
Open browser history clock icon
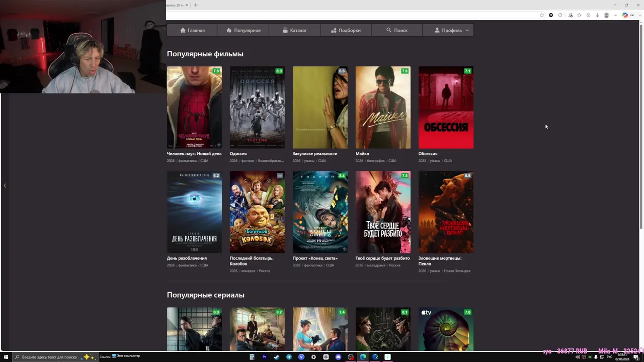point(588,15)
